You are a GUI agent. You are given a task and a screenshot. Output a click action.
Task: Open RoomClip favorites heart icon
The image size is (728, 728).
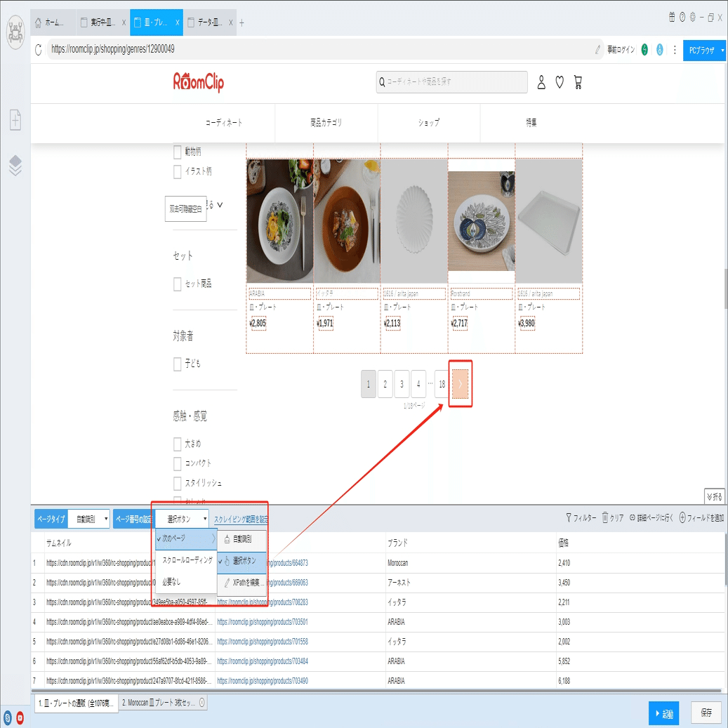pyautogui.click(x=560, y=82)
